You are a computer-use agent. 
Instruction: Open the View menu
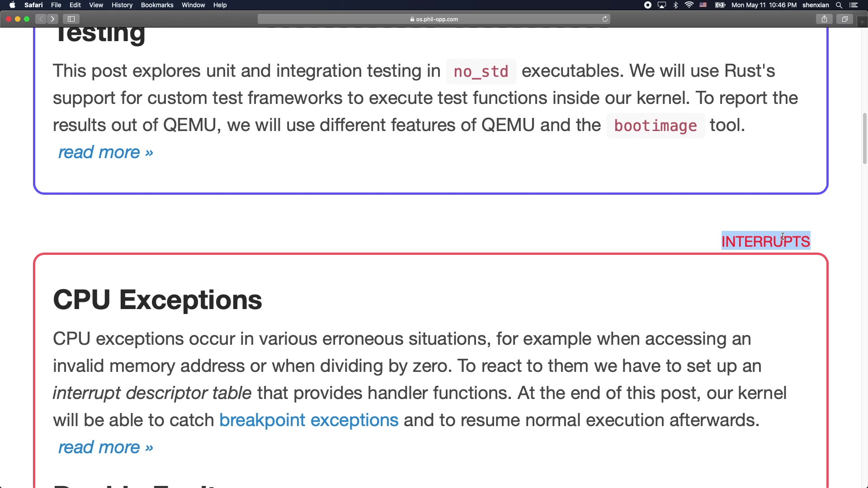[x=96, y=5]
